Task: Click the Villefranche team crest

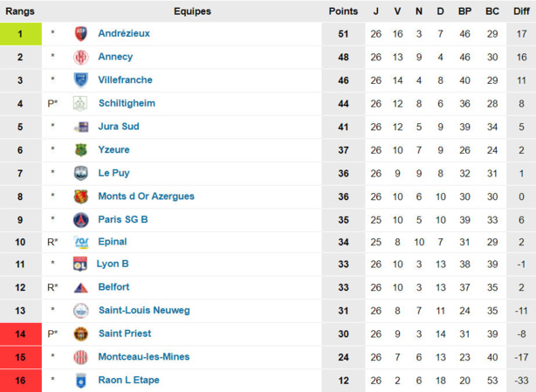Action: point(81,80)
